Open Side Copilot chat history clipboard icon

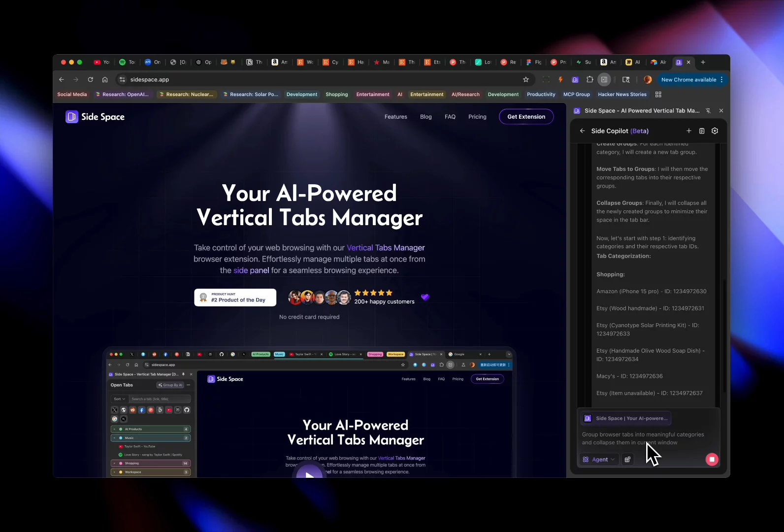(x=702, y=131)
